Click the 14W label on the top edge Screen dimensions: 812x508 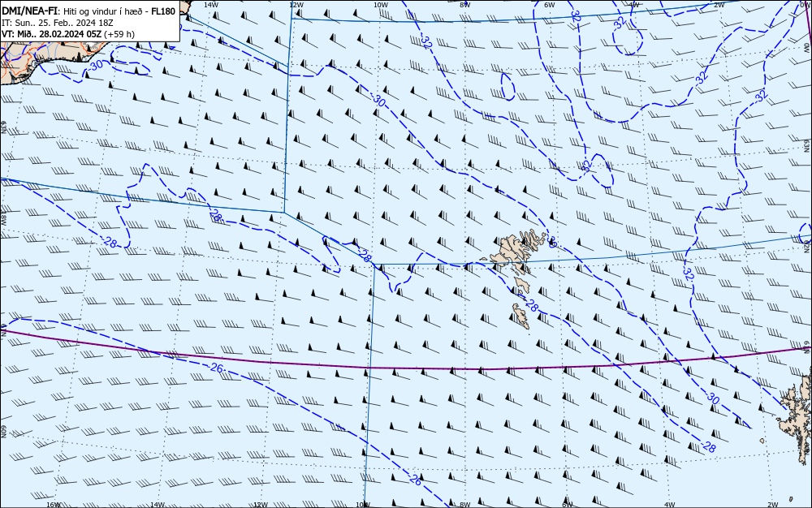(210, 4)
